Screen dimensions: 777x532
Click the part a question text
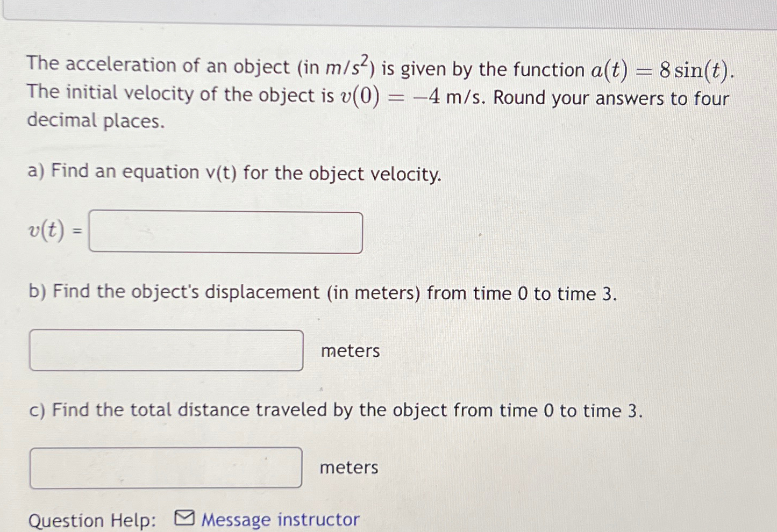point(234,173)
